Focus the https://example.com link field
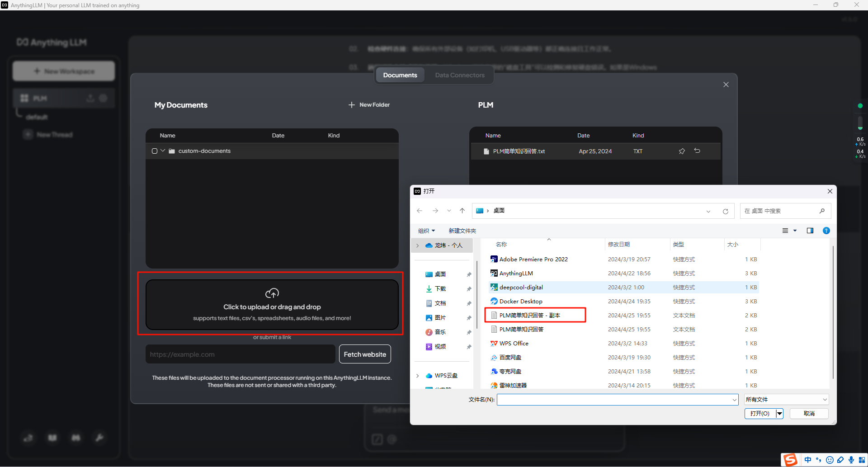This screenshot has width=868, height=467. coord(240,354)
